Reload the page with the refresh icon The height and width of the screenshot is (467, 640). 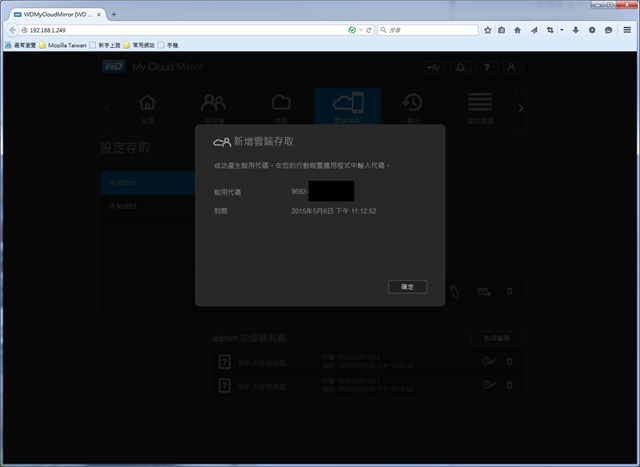tap(369, 30)
